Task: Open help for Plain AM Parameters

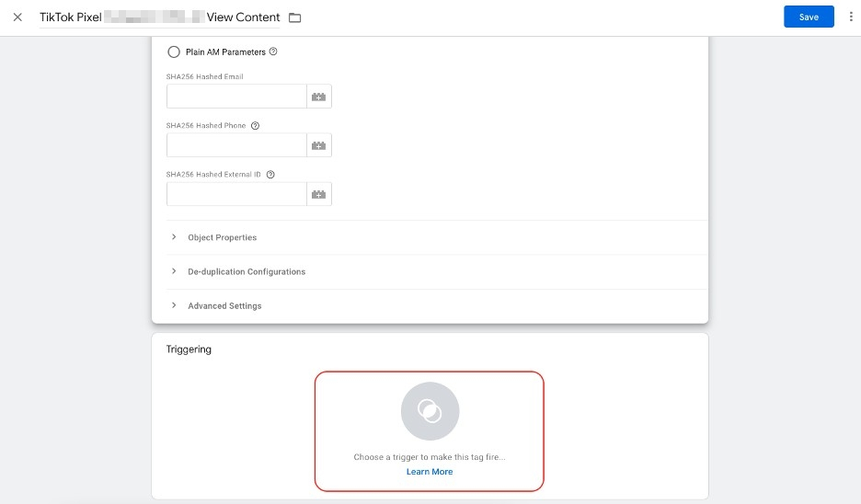Action: pos(273,52)
